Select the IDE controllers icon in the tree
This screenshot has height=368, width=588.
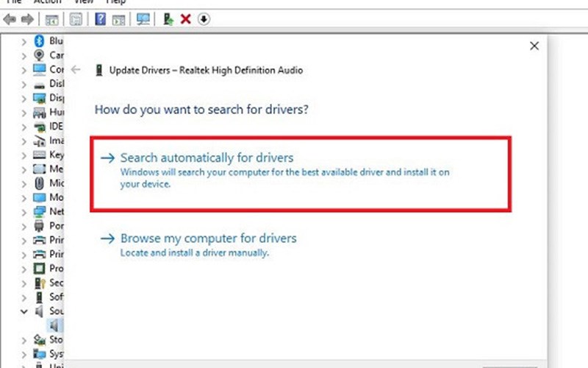39,127
